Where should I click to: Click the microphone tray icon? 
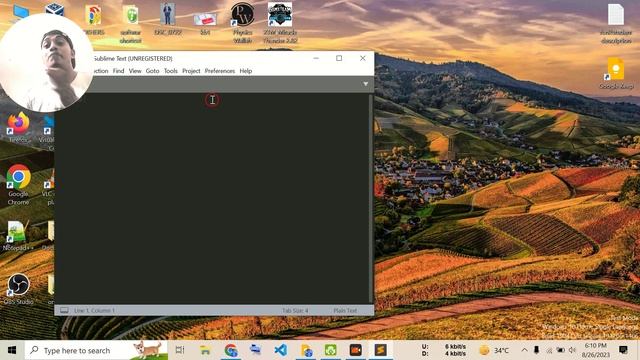point(536,350)
